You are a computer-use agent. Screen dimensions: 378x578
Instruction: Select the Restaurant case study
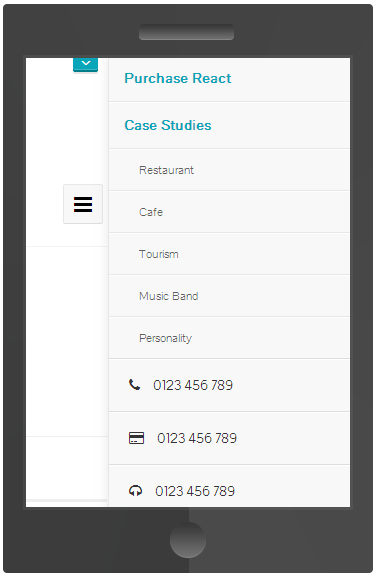tap(166, 170)
